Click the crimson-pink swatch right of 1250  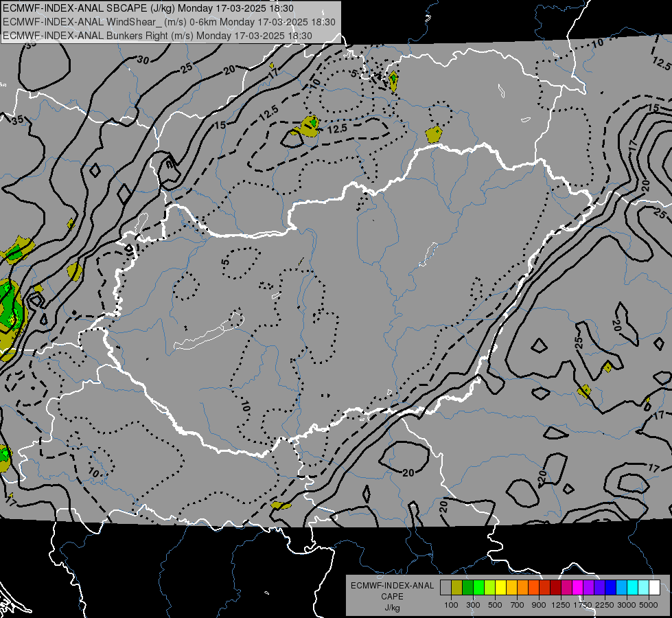pos(566,587)
